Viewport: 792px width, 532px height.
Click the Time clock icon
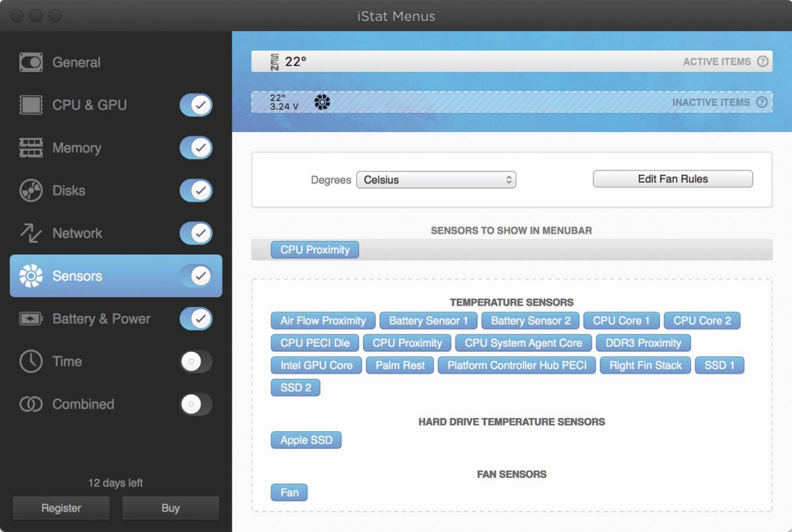click(31, 362)
